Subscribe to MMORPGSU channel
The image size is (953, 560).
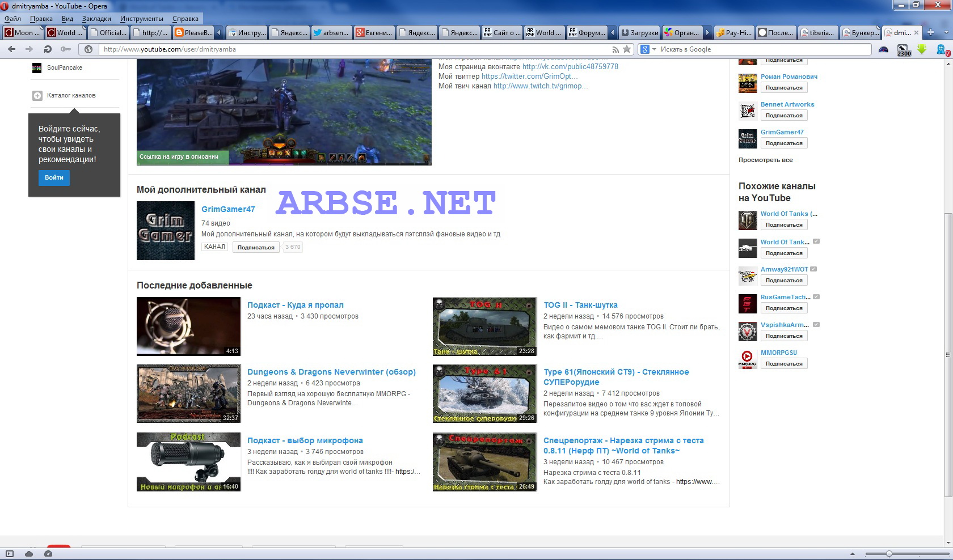tap(784, 364)
